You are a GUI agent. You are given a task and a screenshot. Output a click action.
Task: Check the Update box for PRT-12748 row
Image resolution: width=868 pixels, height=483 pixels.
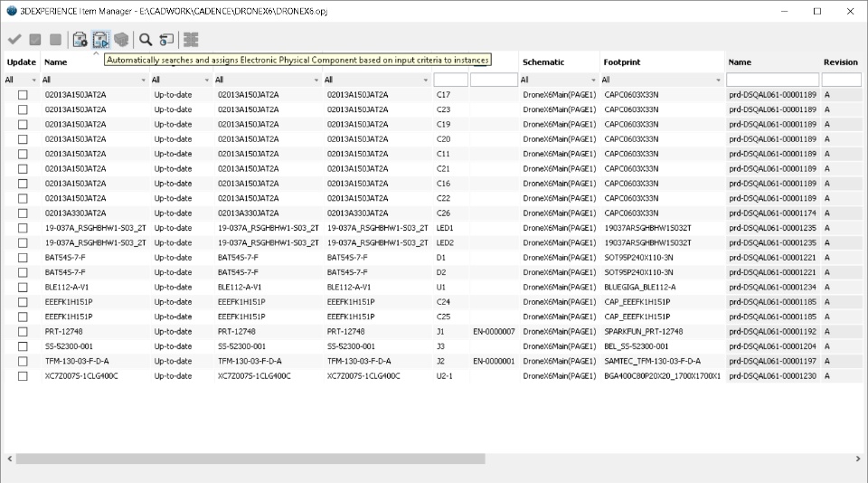(x=23, y=331)
